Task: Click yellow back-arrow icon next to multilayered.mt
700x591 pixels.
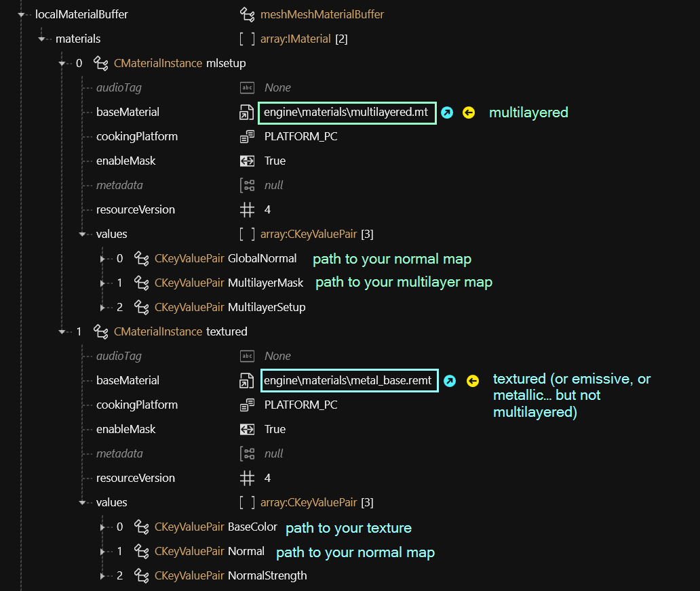Action: pos(469,113)
